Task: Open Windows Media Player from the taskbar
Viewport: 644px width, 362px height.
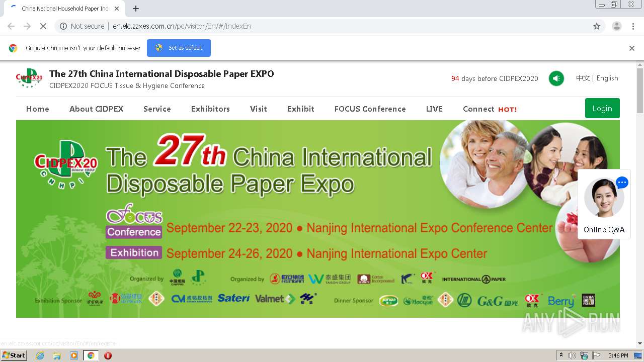Action: pos(74,355)
